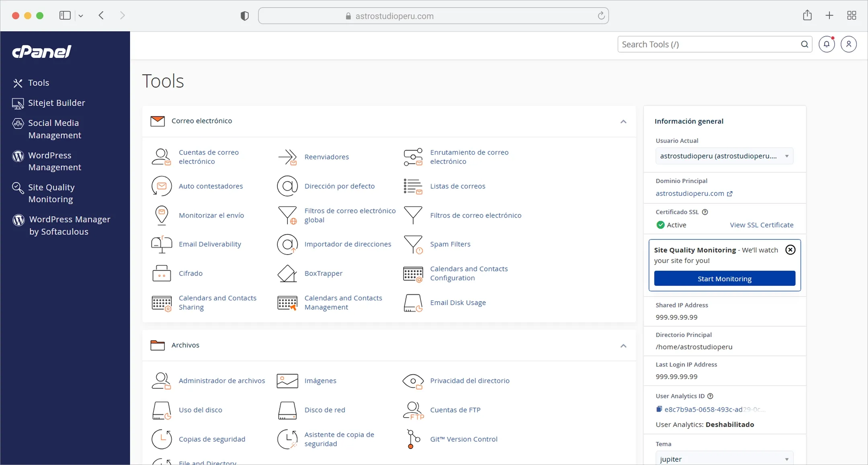Select Site Quality Monitoring sidebar item
This screenshot has width=868, height=465.
51,194
